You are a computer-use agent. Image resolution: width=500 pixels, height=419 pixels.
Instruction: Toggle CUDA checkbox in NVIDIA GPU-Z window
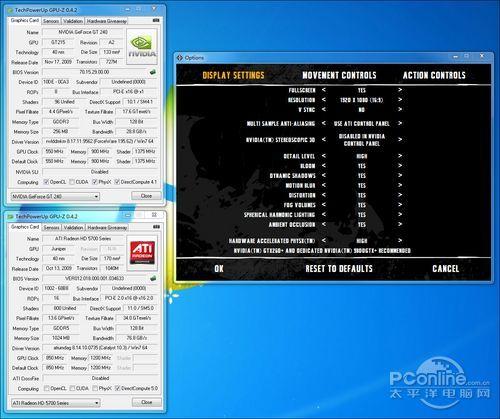coord(72,182)
